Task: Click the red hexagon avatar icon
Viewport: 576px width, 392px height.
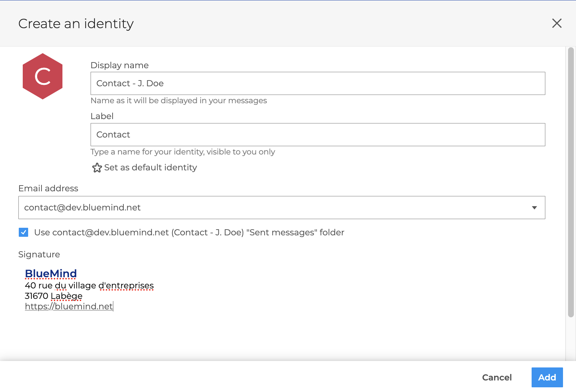Action: tap(43, 76)
